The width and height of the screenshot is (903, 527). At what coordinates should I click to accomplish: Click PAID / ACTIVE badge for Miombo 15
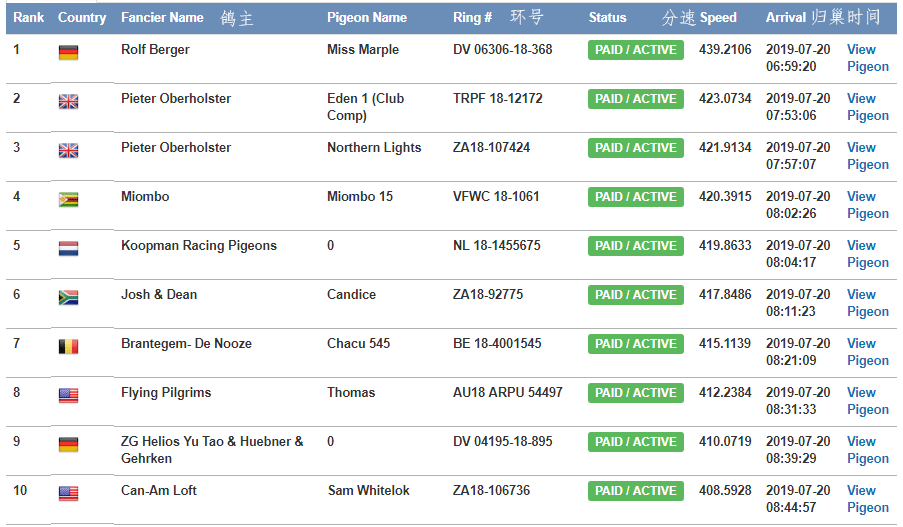point(635,197)
